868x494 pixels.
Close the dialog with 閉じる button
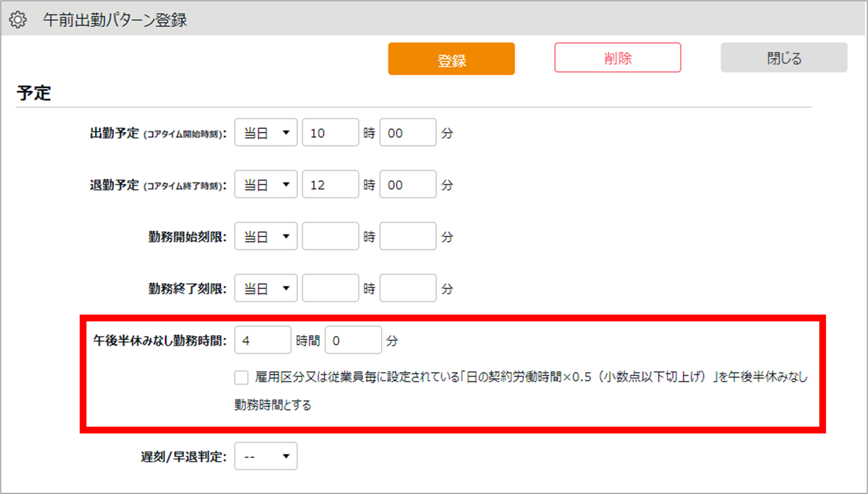pos(784,58)
